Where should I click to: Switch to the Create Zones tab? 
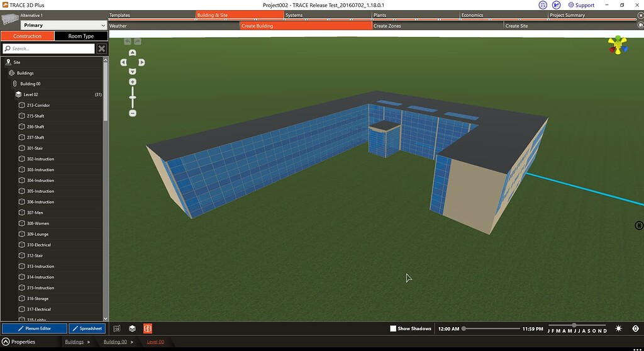(387, 26)
